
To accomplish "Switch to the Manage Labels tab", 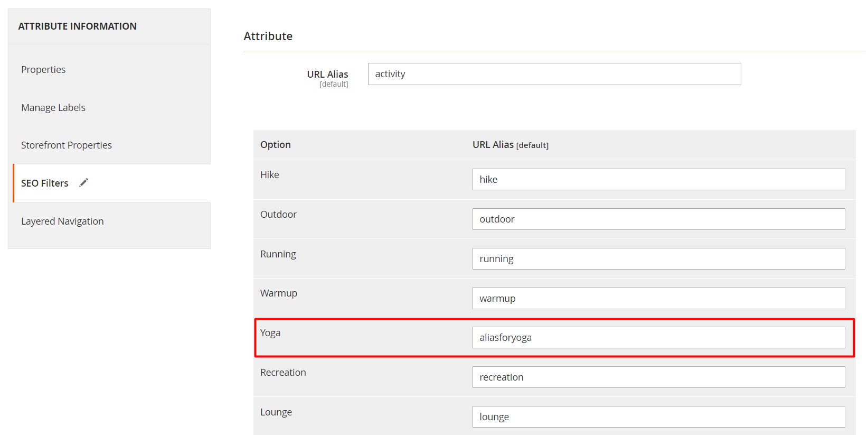I will (x=53, y=108).
